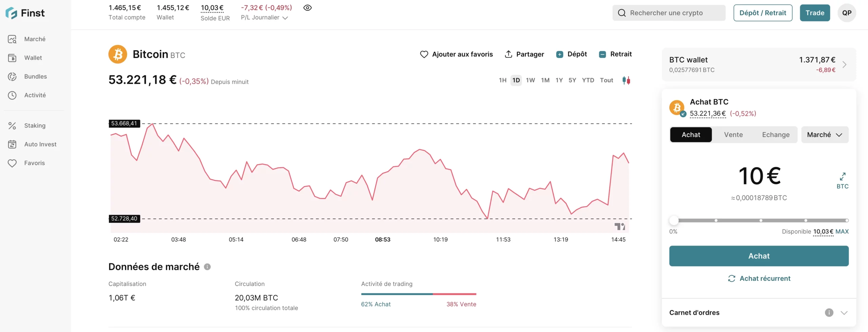Click the search magnifier icon
The width and height of the screenshot is (868, 332).
coord(622,13)
